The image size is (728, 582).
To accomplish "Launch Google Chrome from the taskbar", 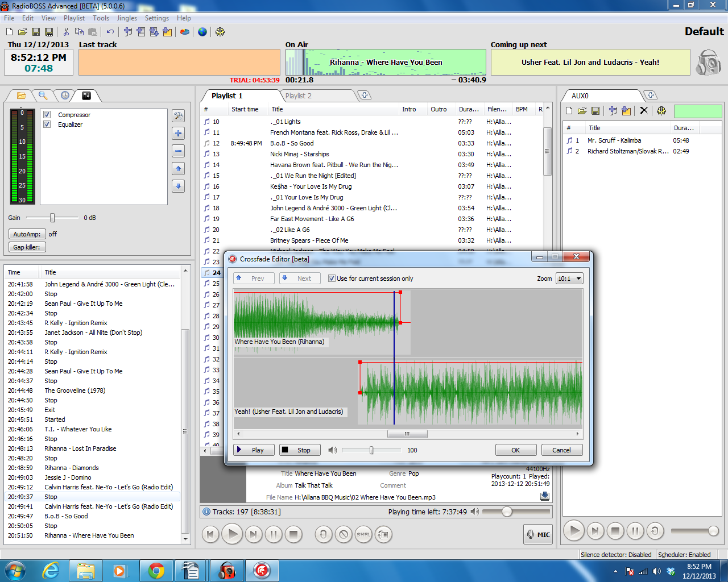I will click(156, 570).
